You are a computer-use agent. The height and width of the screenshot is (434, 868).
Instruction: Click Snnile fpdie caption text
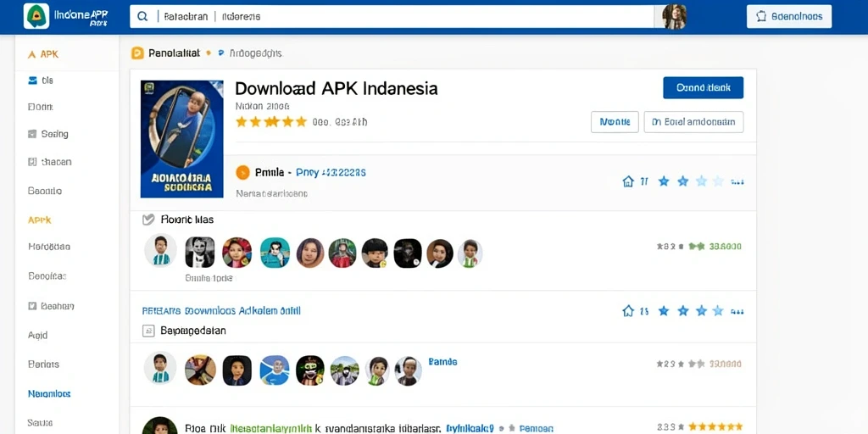point(209,278)
